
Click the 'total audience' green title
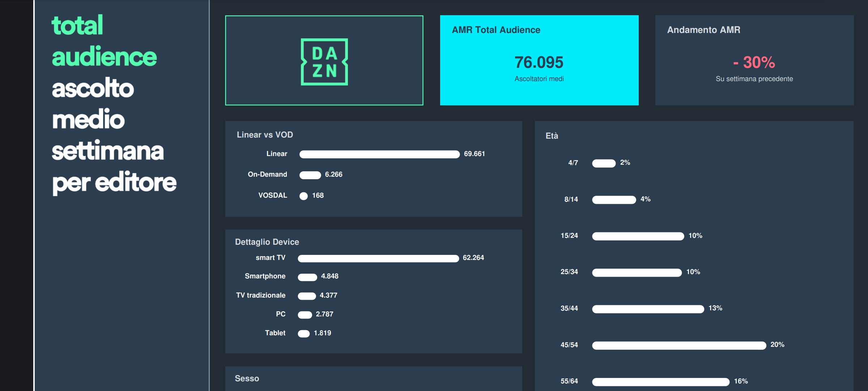click(x=104, y=41)
